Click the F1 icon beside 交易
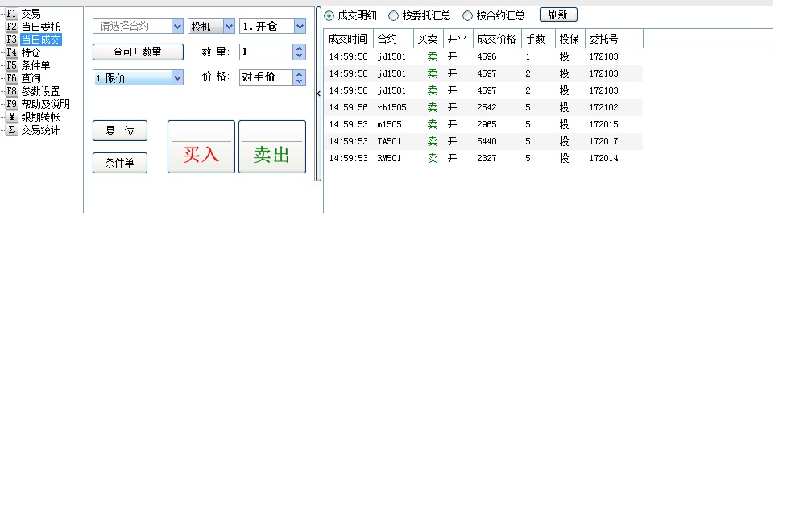 (x=11, y=14)
